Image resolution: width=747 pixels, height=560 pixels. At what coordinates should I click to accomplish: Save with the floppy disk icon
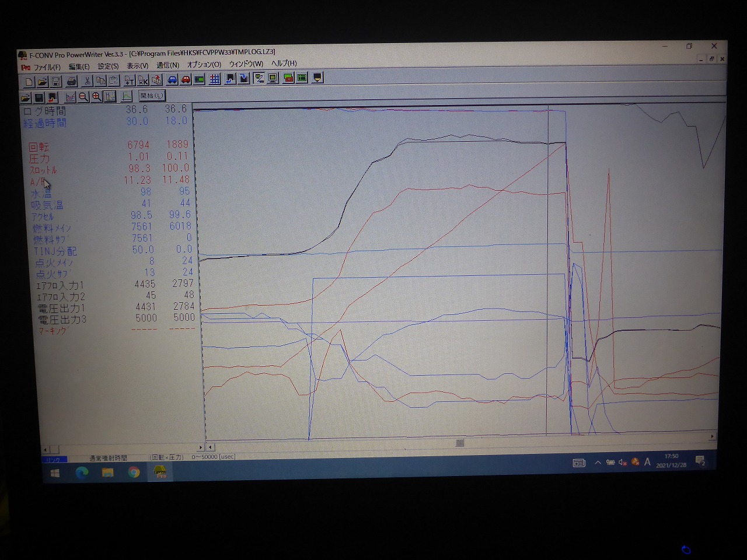point(55,81)
